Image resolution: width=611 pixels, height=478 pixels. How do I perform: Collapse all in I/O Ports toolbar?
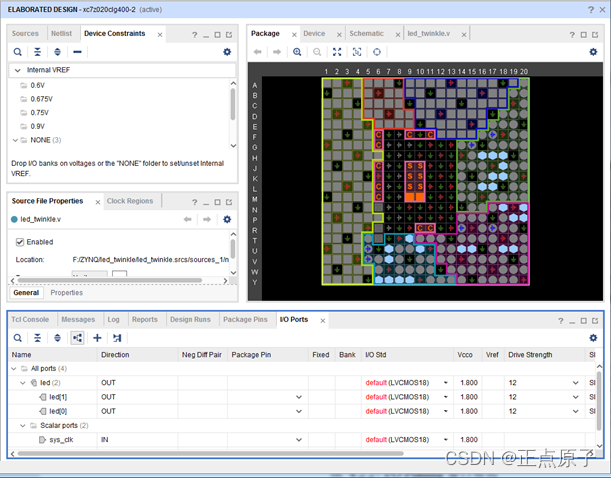[x=37, y=338]
